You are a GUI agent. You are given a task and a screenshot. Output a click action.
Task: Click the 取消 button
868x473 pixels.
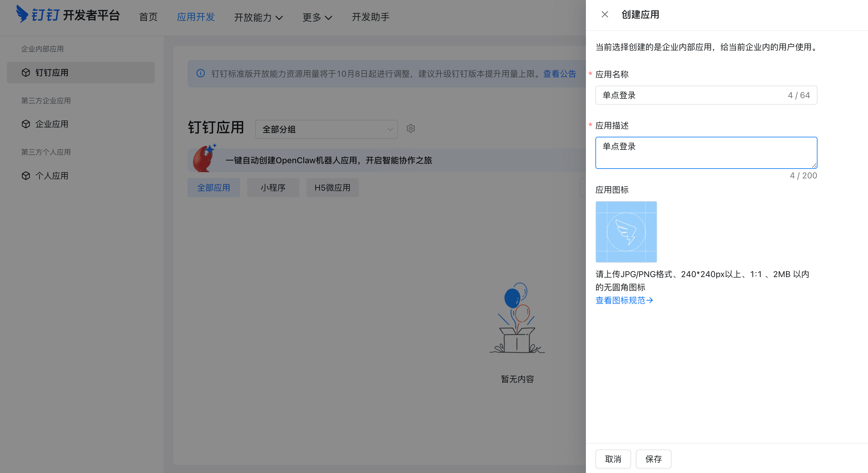tap(613, 459)
